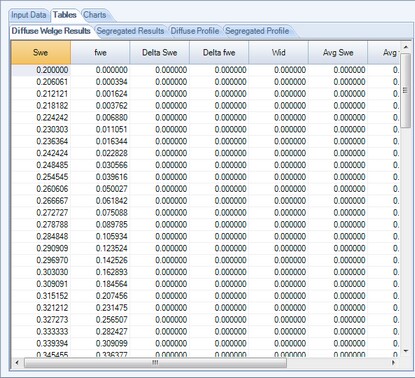The image size is (415, 378).
Task: Click the fwe column header
Action: [100, 53]
